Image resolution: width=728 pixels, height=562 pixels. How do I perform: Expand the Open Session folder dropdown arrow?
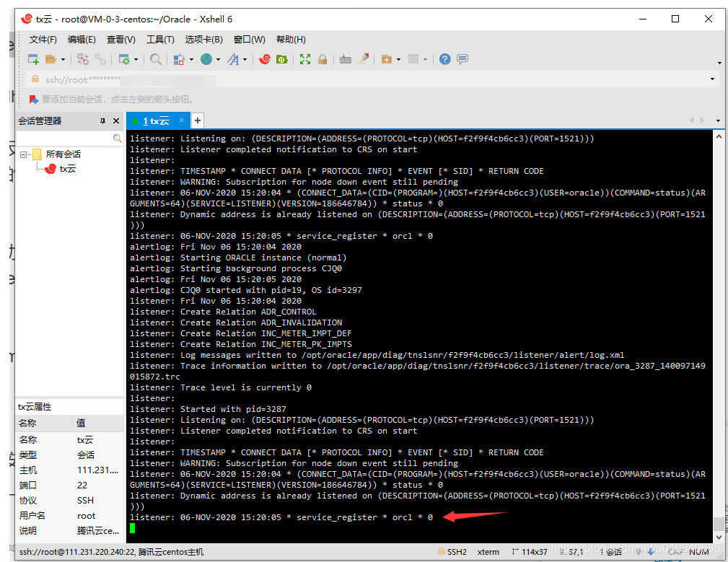tap(63, 59)
